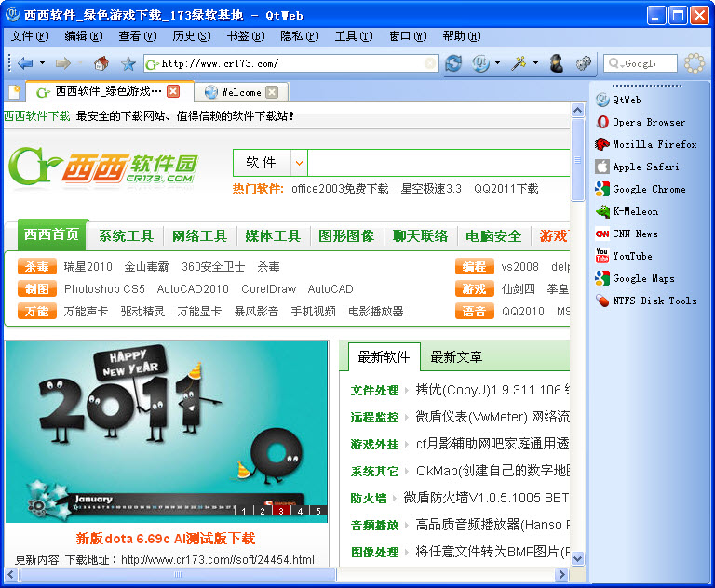Open a new tab with the page icon
Screen dimensions: 715x588
click(14, 92)
